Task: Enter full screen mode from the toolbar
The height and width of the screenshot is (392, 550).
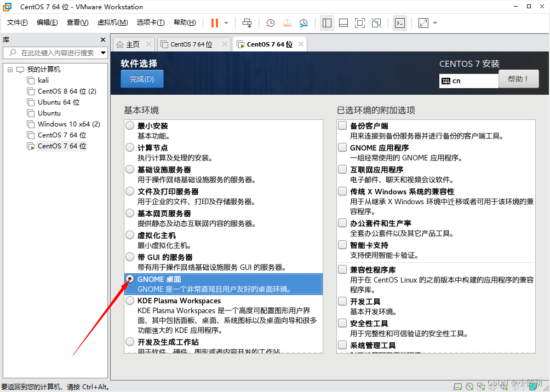Action: click(360, 23)
